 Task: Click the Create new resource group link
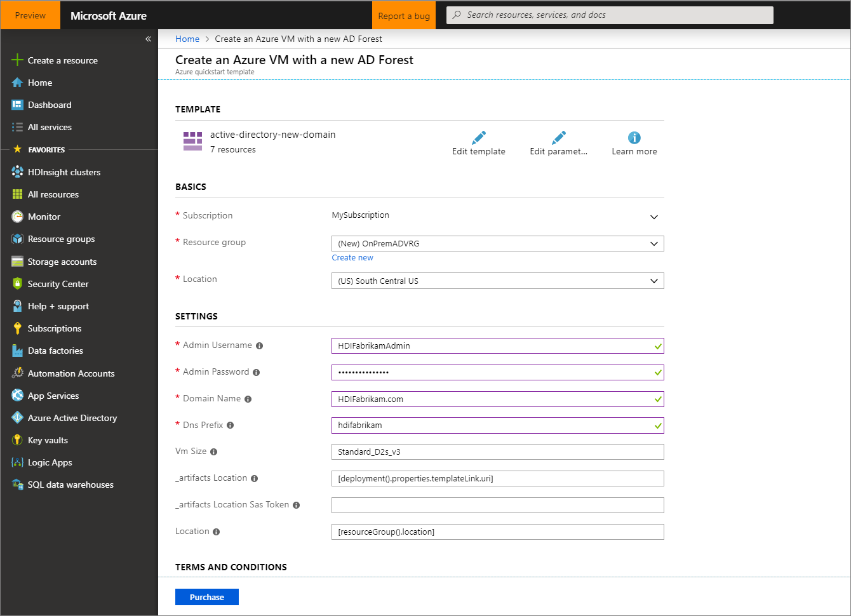[x=352, y=257]
